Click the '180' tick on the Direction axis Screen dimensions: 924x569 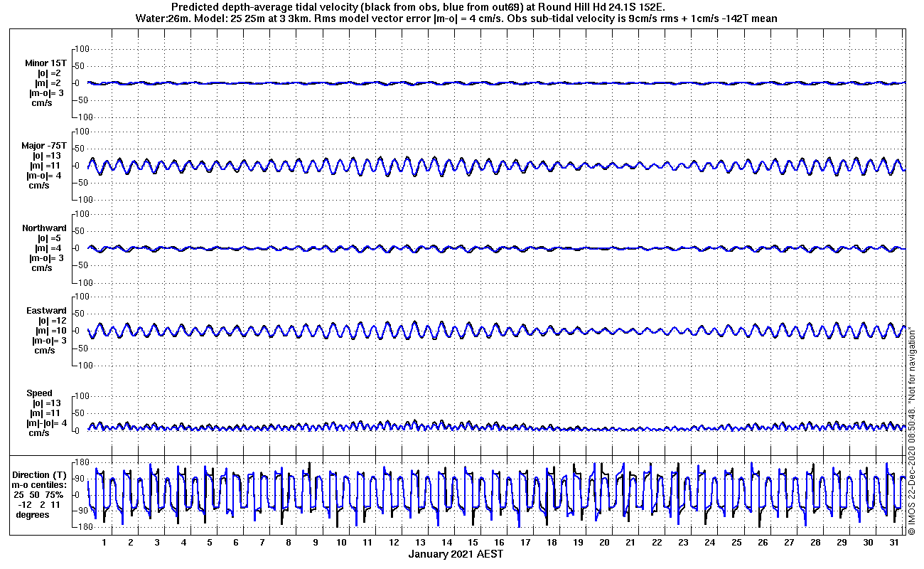(x=80, y=462)
